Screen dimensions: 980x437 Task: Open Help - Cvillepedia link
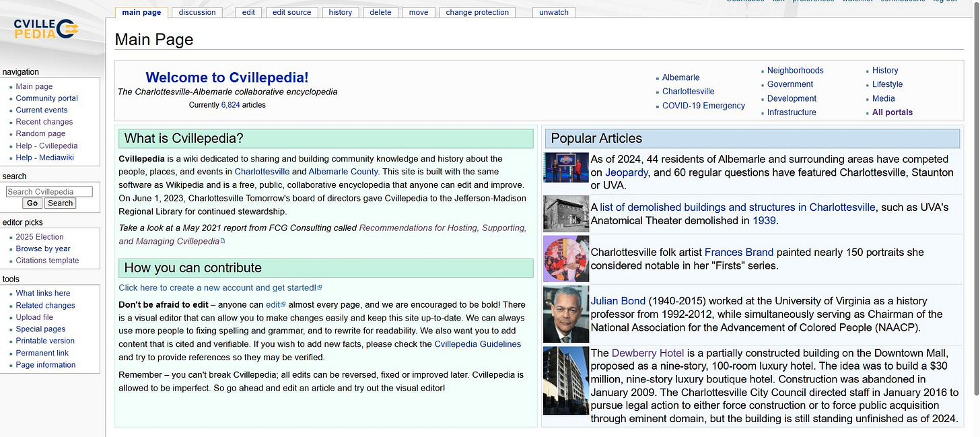coord(46,145)
